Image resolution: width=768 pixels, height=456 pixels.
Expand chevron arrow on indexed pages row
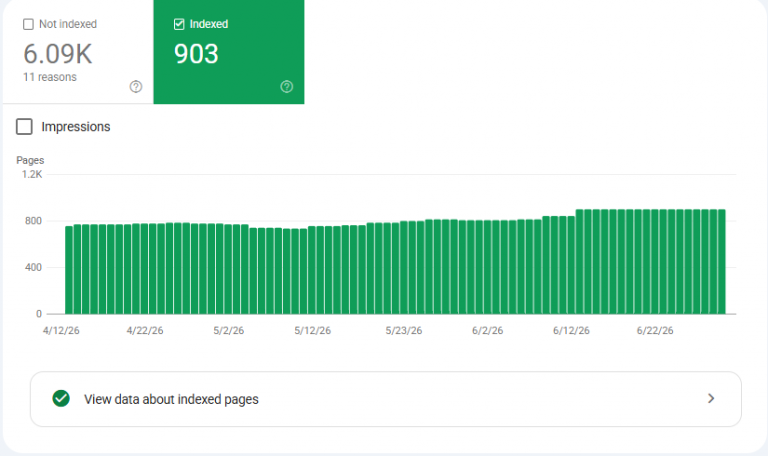711,399
